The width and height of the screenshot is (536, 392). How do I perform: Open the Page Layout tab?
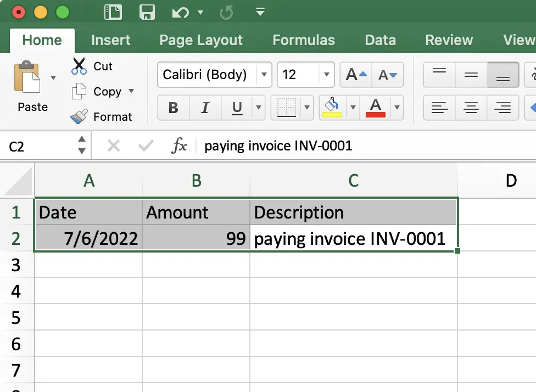201,40
